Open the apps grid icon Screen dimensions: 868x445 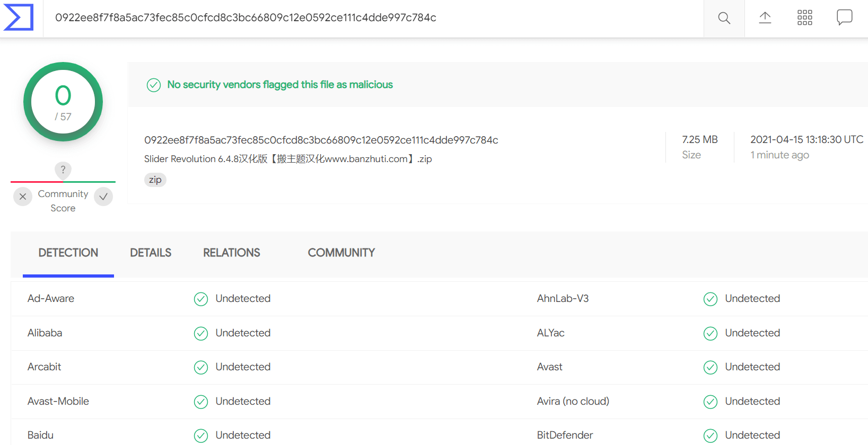point(804,17)
